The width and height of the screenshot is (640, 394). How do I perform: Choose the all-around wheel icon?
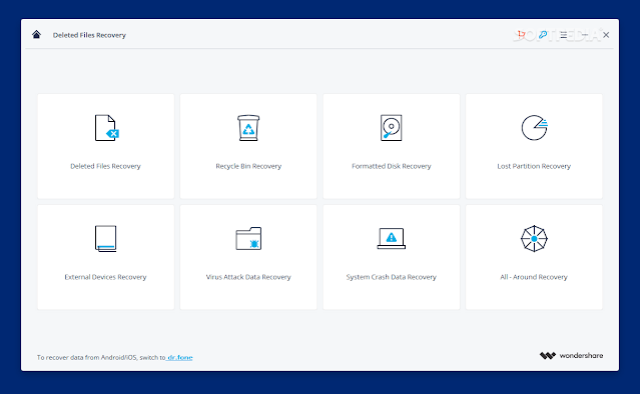534,238
